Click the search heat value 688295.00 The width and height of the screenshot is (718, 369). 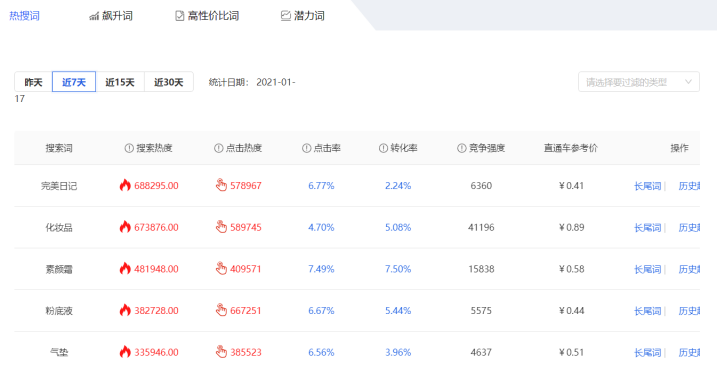156,186
